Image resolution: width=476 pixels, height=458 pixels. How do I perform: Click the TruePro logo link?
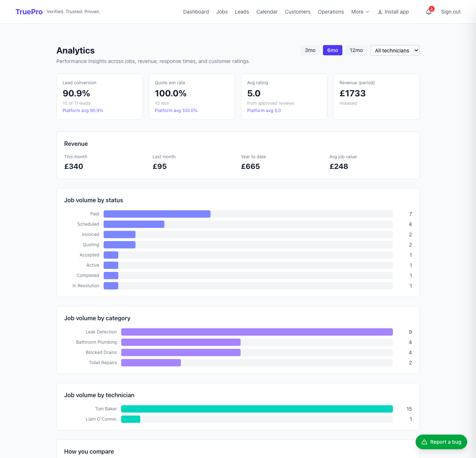tap(29, 12)
